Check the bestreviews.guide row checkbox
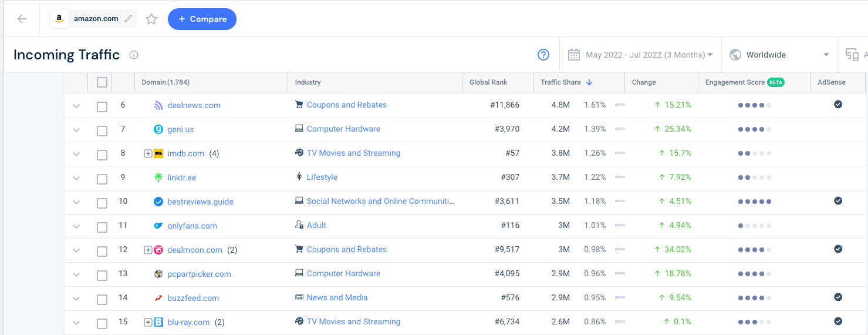The image size is (868, 335). click(x=102, y=203)
